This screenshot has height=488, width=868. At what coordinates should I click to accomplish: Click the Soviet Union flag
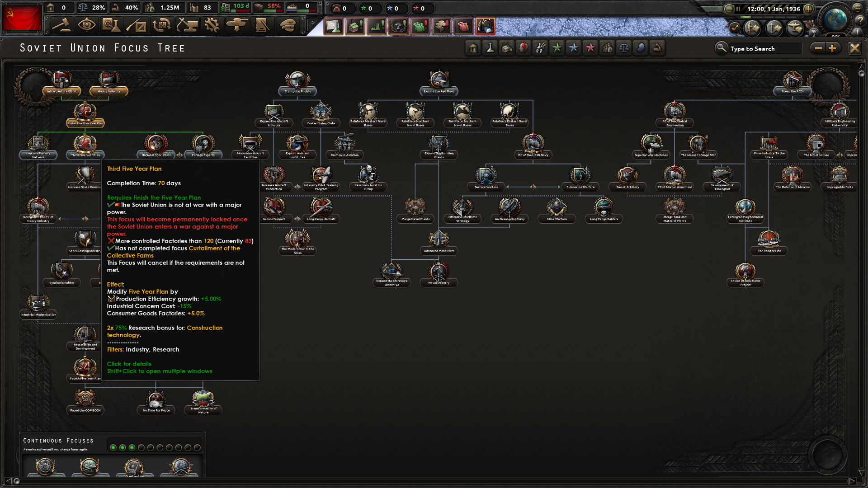(21, 17)
